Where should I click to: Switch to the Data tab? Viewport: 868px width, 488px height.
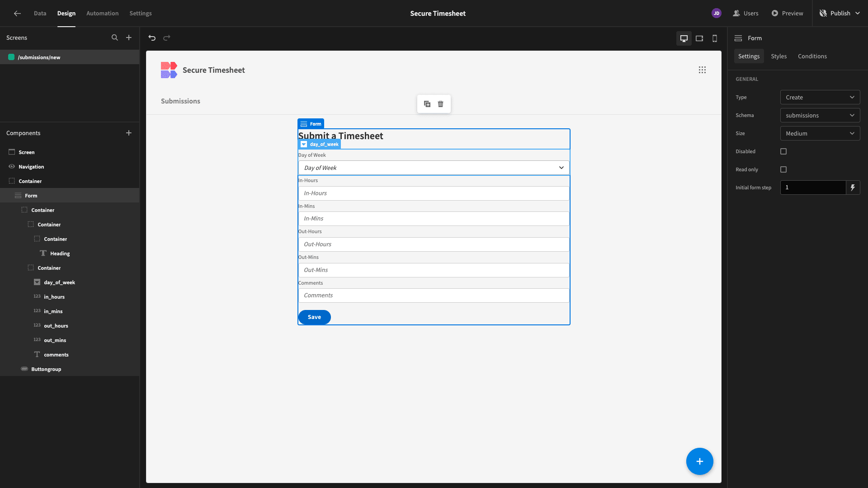[40, 14]
